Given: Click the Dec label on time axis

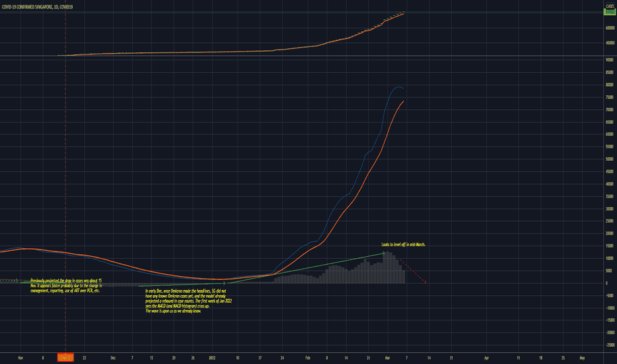Looking at the screenshot, I should click(113, 358).
